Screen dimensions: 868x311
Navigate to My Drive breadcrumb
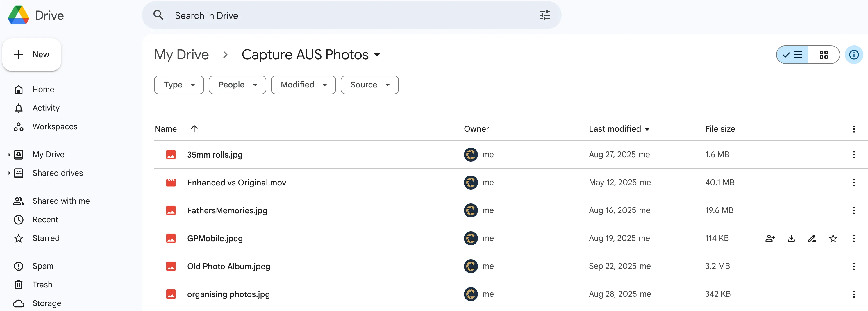point(181,55)
